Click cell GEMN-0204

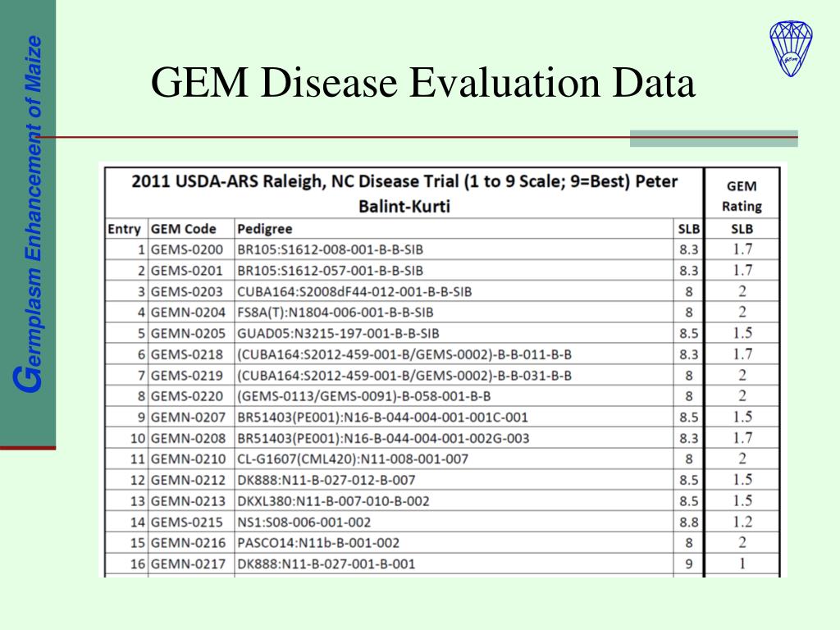pos(188,313)
